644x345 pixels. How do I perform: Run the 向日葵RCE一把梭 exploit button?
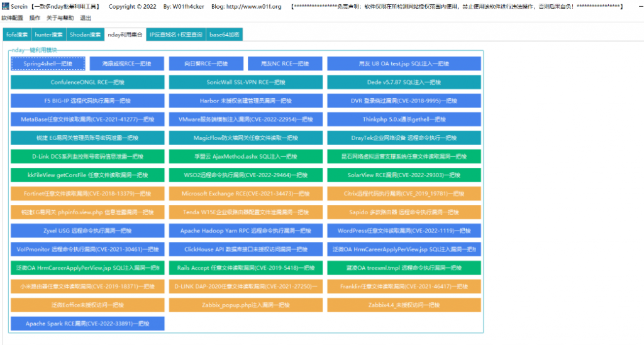click(x=206, y=63)
